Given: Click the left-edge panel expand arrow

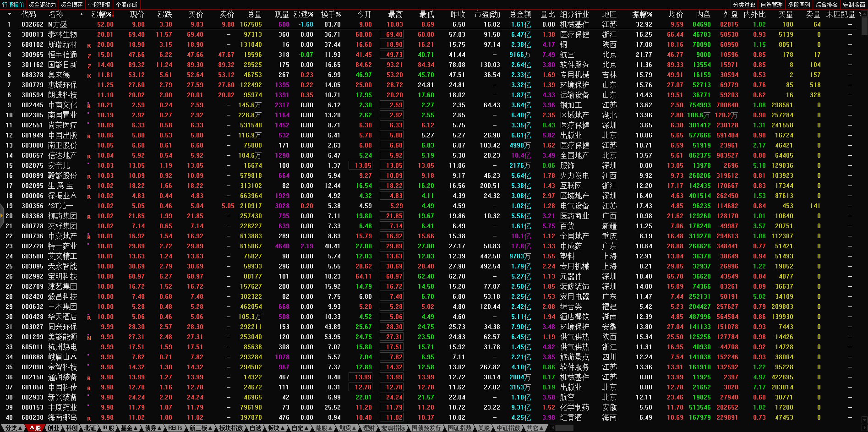Looking at the screenshot, I should point(2,215).
